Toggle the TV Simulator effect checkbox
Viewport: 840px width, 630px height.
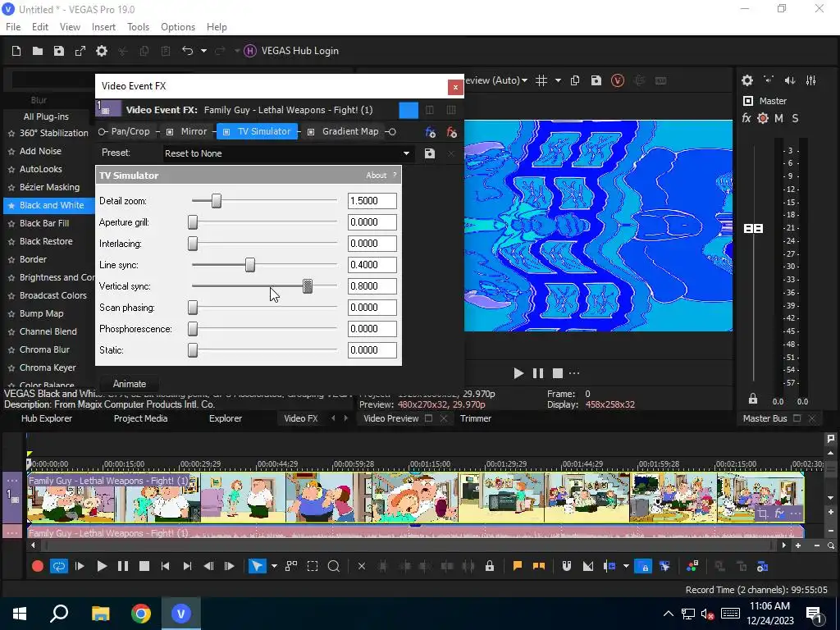pos(226,132)
